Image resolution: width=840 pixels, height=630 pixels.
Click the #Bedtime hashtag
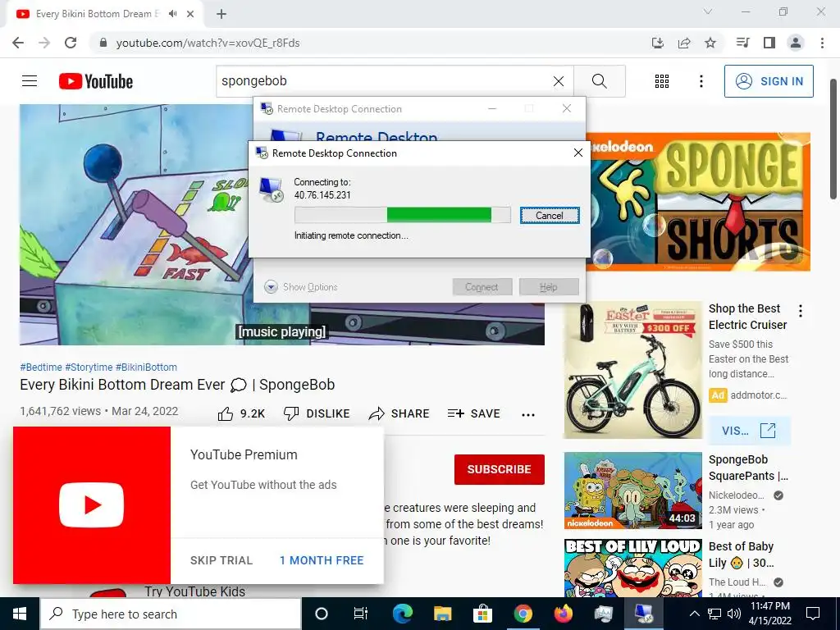(x=41, y=367)
